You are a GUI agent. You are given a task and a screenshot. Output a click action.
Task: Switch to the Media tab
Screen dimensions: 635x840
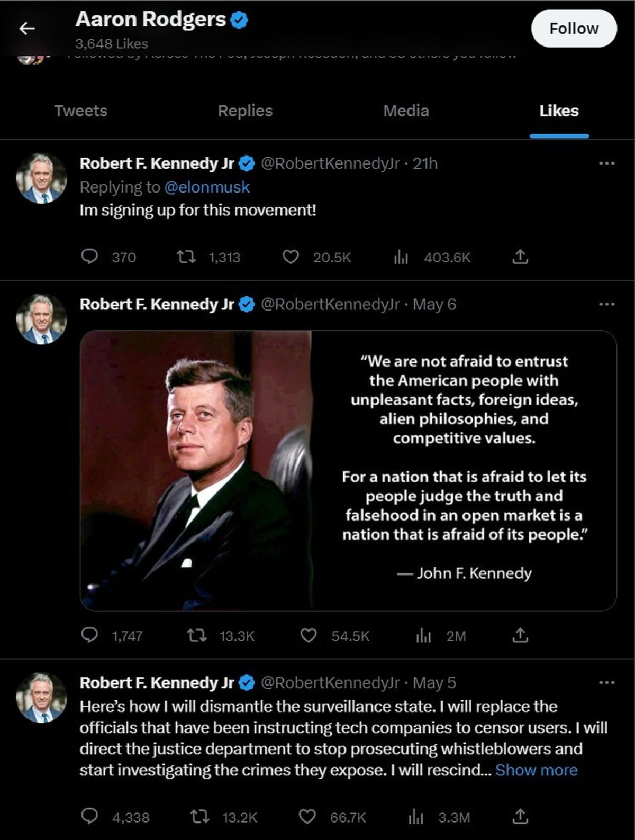point(405,111)
